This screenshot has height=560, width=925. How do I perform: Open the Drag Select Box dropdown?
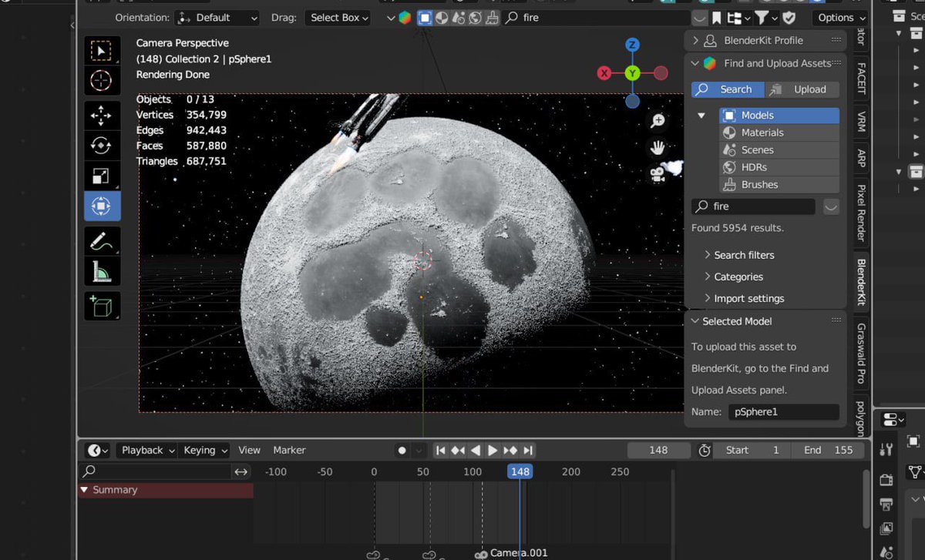coord(339,18)
